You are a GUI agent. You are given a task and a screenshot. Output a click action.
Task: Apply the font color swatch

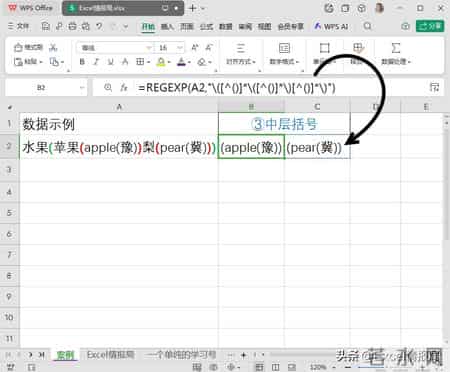coord(181,62)
